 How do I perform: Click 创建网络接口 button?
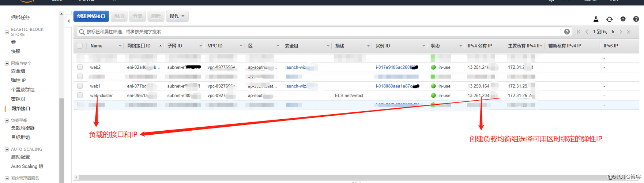pos(91,16)
